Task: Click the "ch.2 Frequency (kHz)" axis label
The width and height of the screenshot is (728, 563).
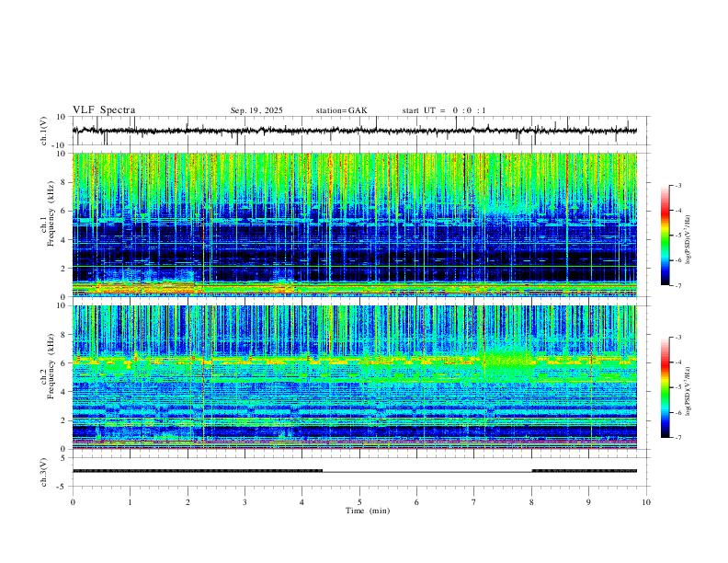Action: point(48,366)
